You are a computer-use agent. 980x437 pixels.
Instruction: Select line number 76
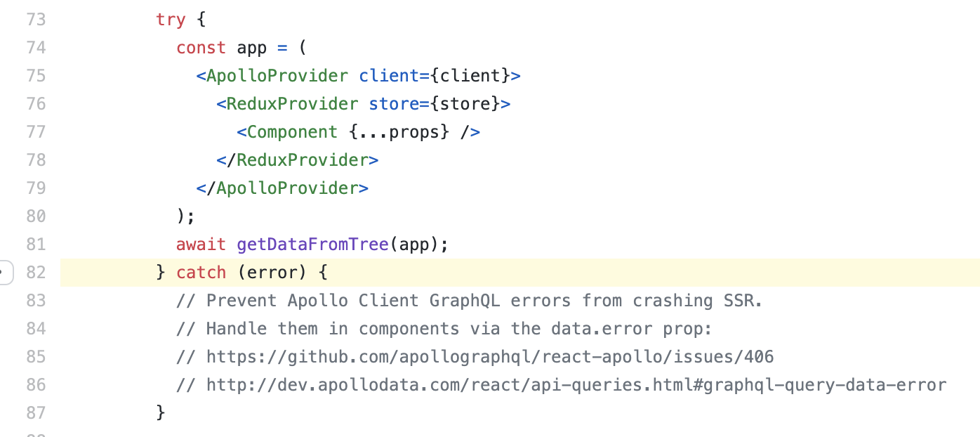(x=36, y=104)
